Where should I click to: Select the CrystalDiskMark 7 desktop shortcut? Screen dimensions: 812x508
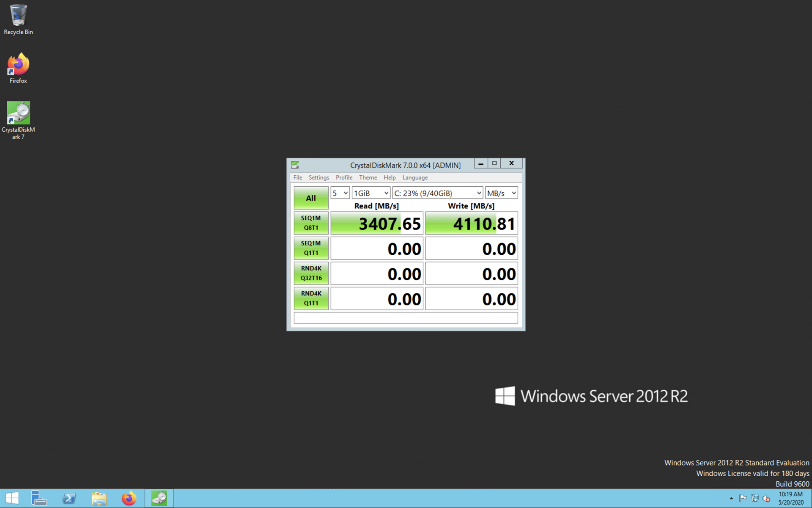(18, 121)
